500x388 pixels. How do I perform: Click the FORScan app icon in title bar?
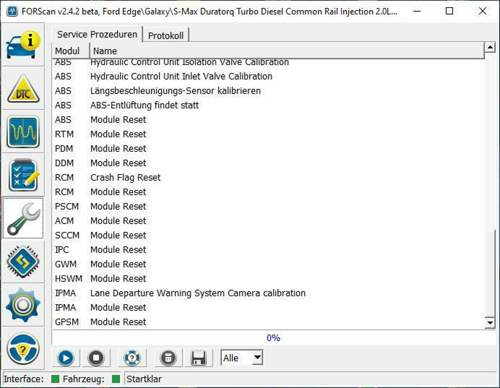coord(12,11)
